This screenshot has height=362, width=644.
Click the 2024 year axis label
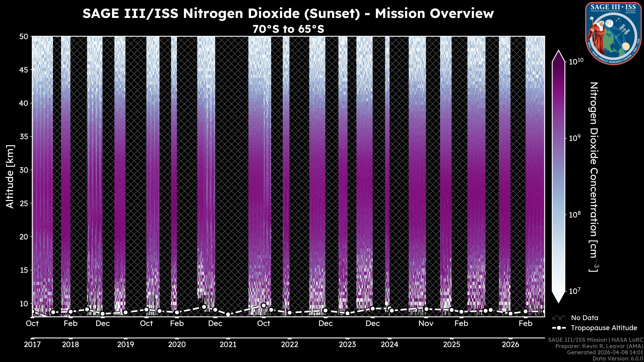point(389,345)
